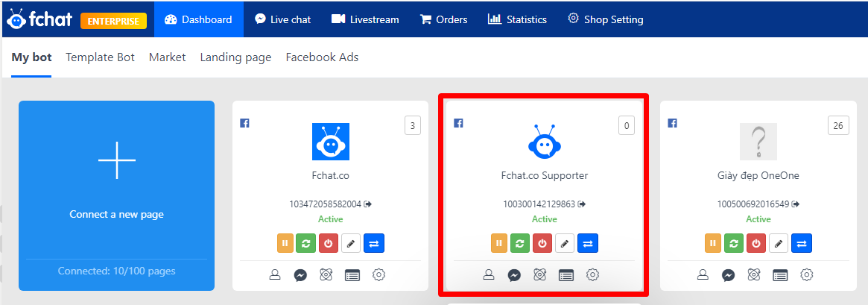
Task: Go to Live chat
Action: click(282, 19)
